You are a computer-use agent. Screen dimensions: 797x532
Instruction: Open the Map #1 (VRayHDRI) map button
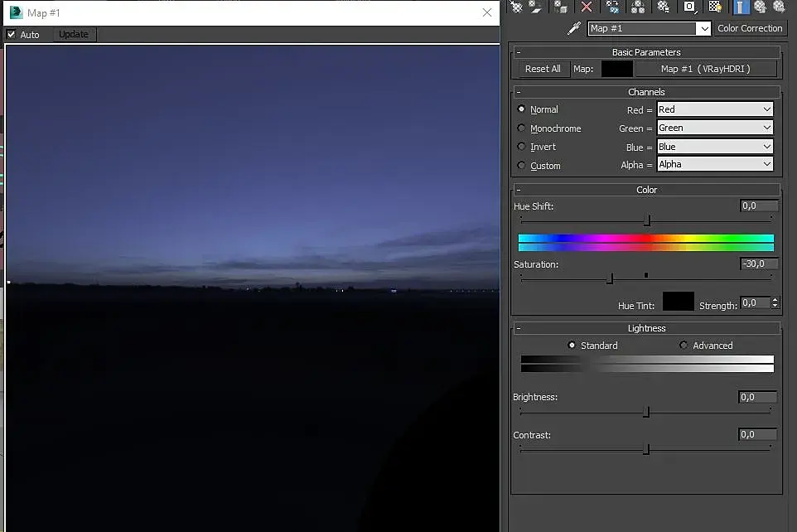pyautogui.click(x=706, y=69)
